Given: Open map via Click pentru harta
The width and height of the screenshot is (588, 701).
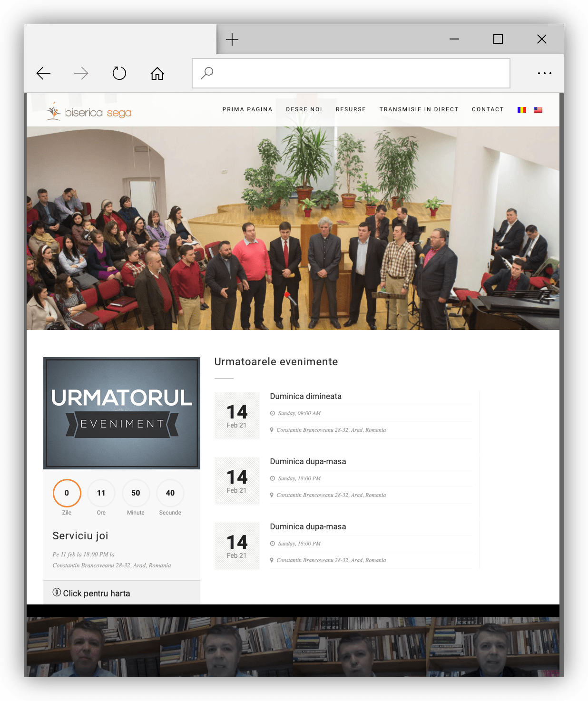Looking at the screenshot, I should click(x=97, y=594).
